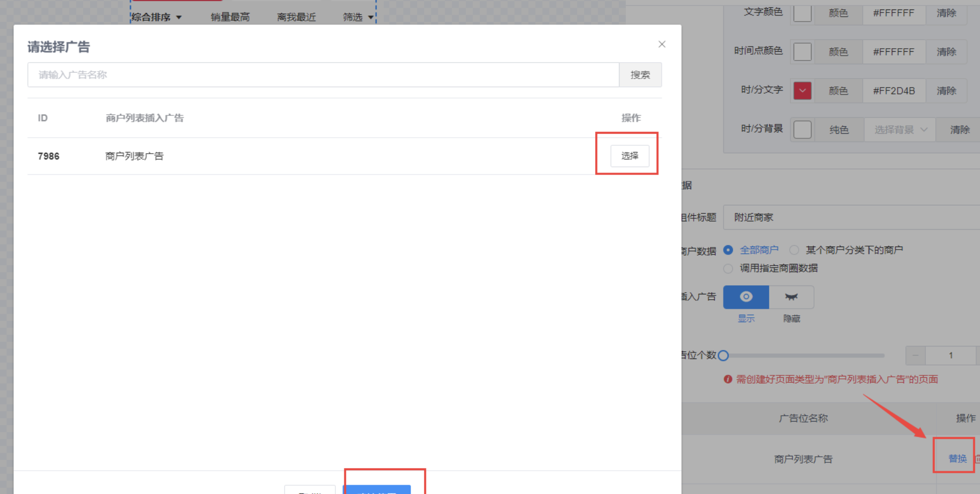
Task: Click the 广告位名称 column header
Action: click(803, 418)
